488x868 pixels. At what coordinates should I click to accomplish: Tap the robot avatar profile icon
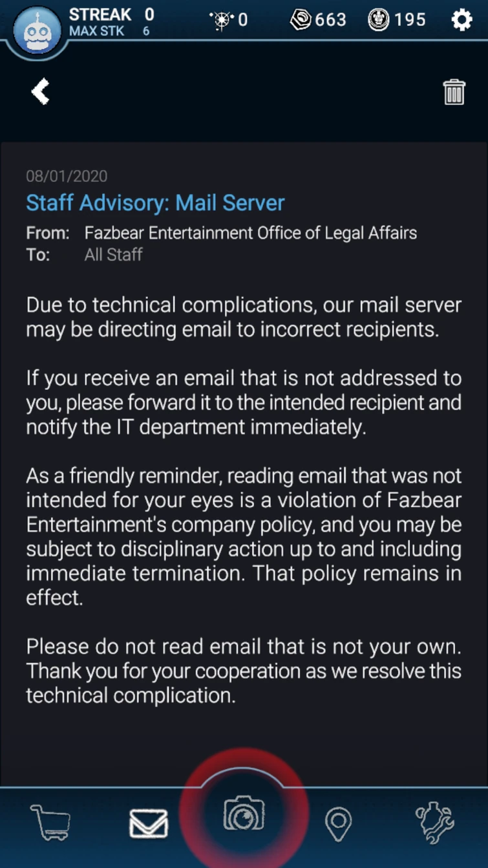pyautogui.click(x=37, y=30)
